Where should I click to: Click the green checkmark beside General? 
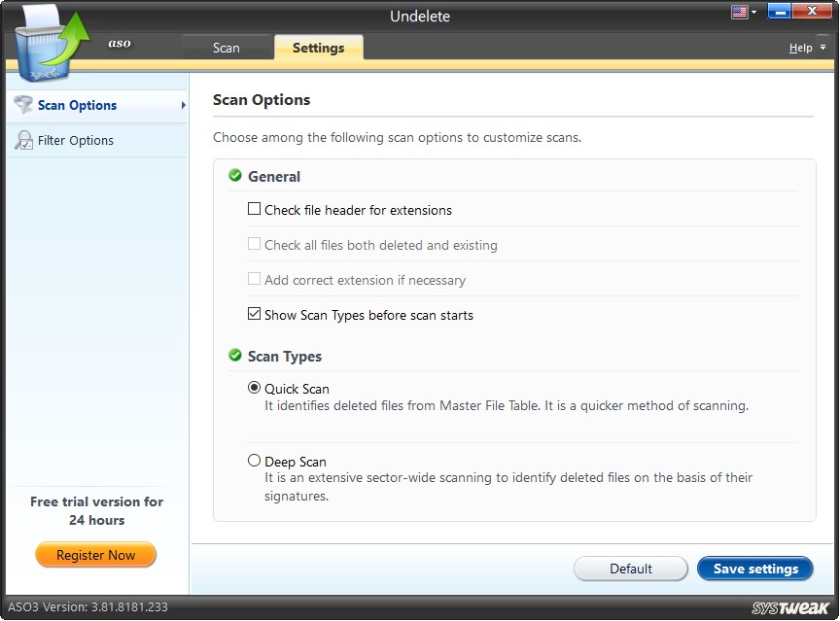[234, 176]
